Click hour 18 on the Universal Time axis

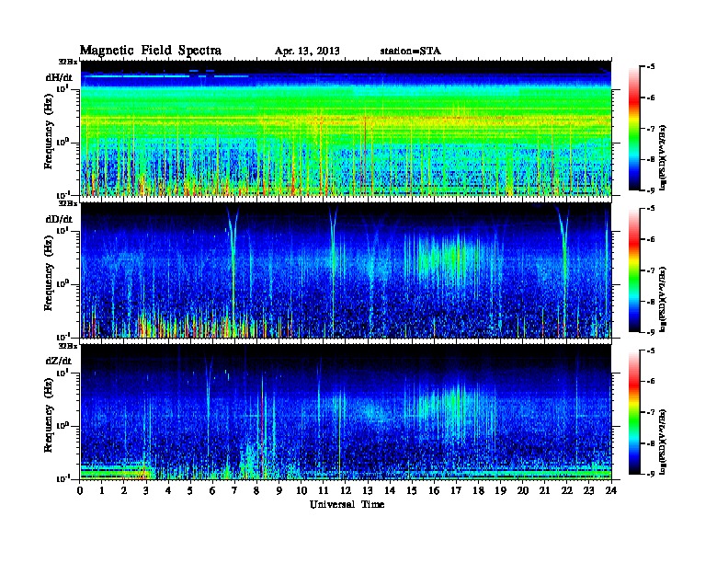tap(478, 490)
